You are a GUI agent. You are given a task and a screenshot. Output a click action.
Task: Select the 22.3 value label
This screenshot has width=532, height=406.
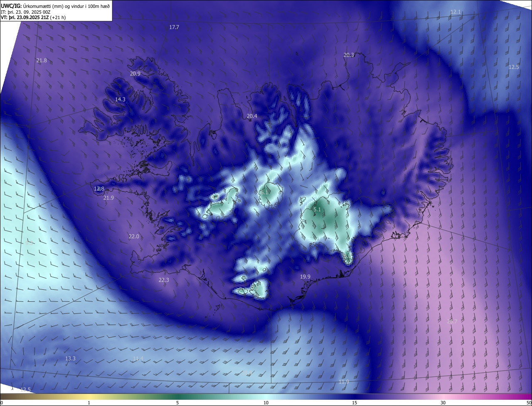pyautogui.click(x=164, y=280)
